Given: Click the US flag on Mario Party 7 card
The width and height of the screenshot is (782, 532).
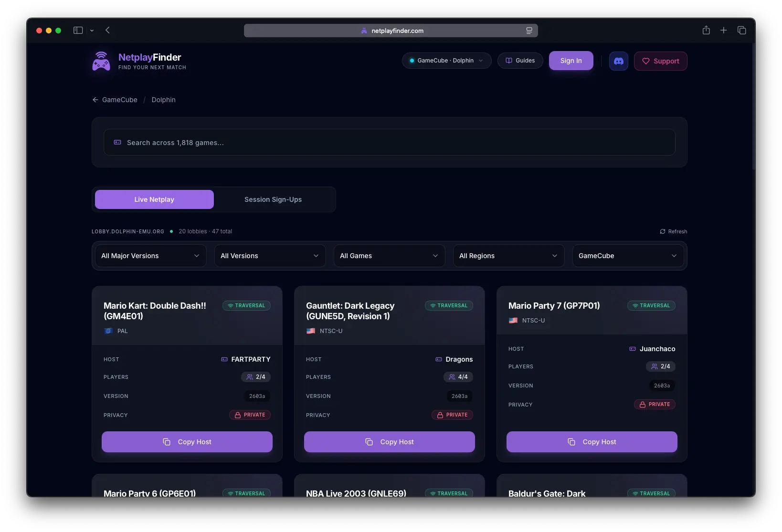Looking at the screenshot, I should 513,320.
